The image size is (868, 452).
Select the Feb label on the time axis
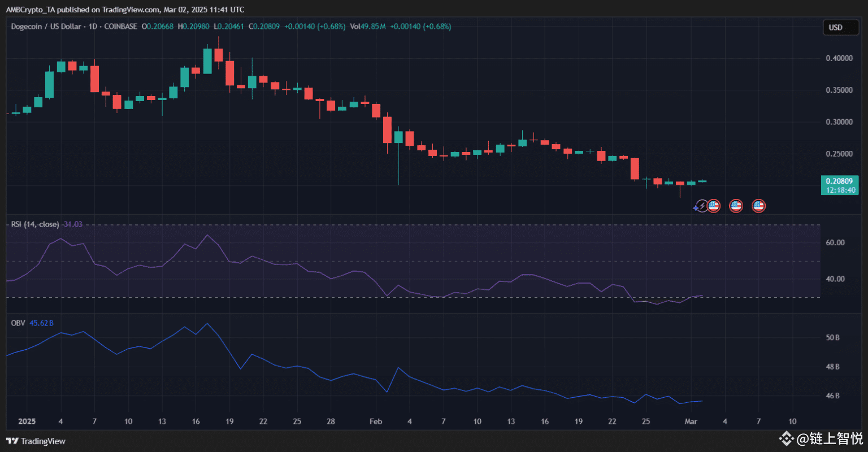point(375,421)
